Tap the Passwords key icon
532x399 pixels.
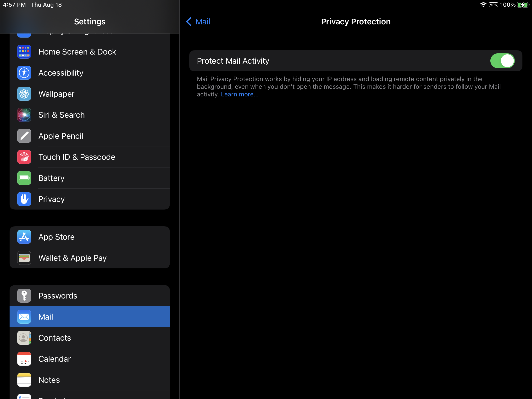24,296
